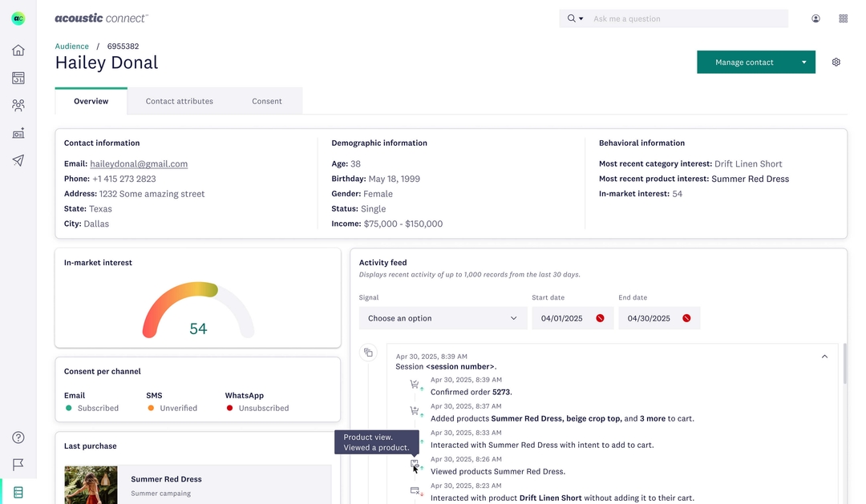Open the calendar icon in left sidebar
Screen dimensions: 866x504
pyautogui.click(x=18, y=78)
